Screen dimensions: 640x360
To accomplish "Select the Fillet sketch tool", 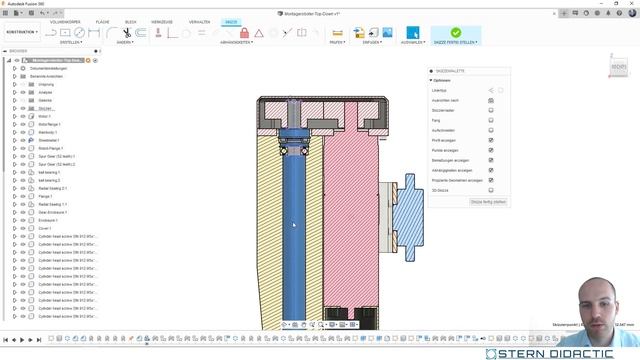I will pyautogui.click(x=111, y=33).
